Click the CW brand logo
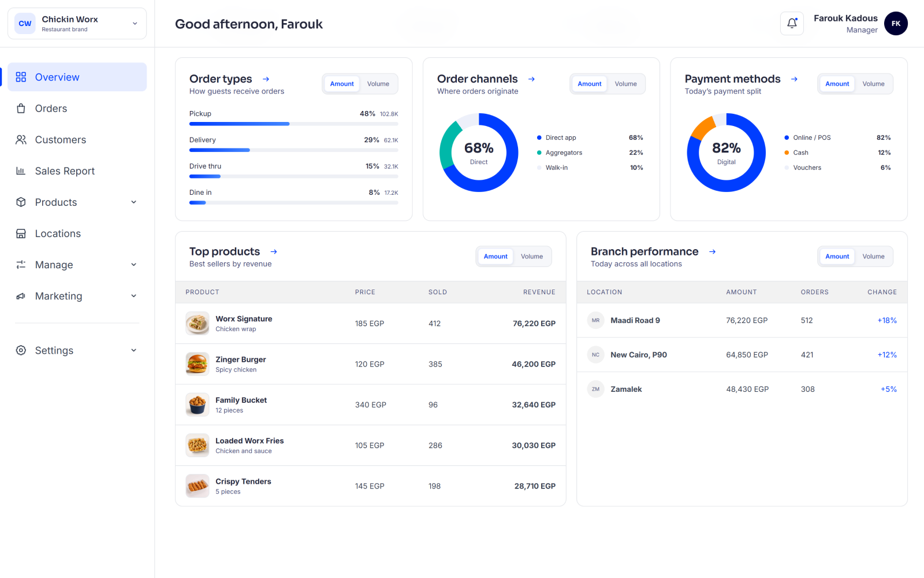 (25, 24)
